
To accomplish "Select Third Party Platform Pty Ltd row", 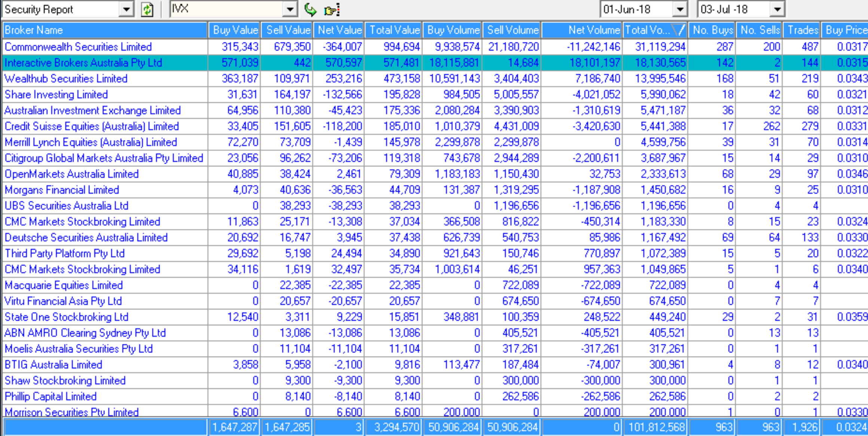I will click(x=435, y=254).
